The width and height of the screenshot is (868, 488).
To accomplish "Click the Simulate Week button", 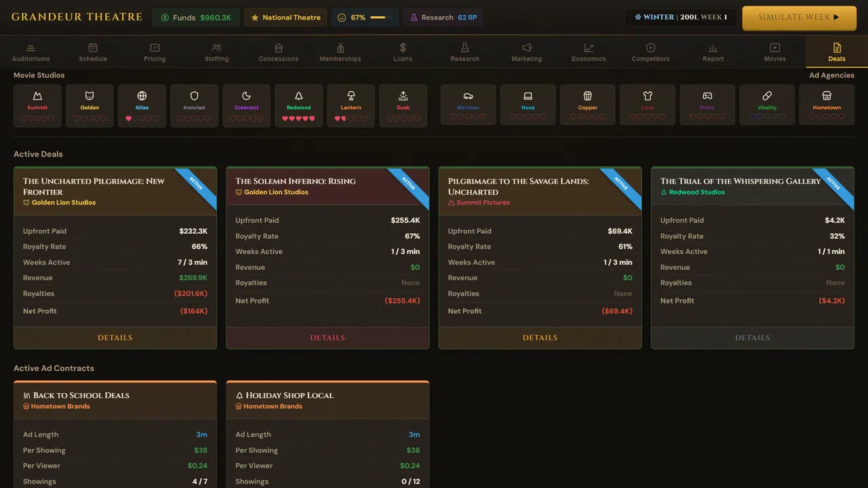I will tap(799, 18).
